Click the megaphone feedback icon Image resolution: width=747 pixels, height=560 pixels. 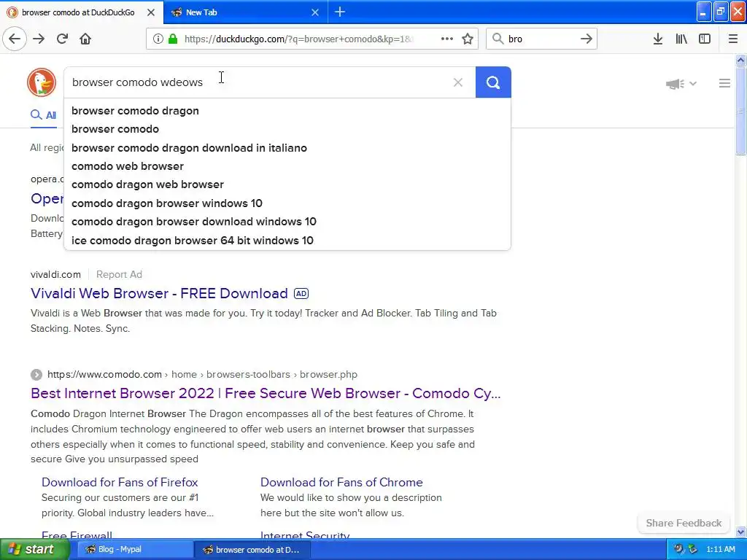(675, 84)
